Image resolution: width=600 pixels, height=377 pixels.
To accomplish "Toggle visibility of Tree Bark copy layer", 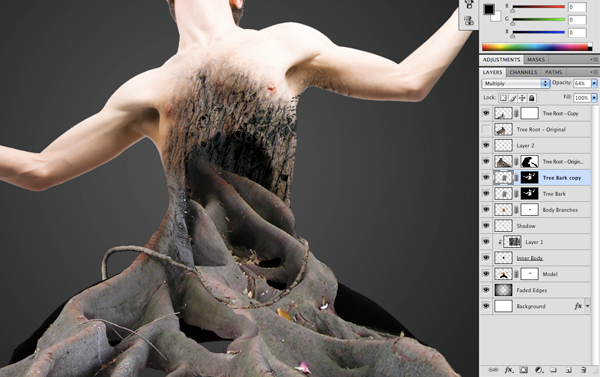I will tap(486, 178).
